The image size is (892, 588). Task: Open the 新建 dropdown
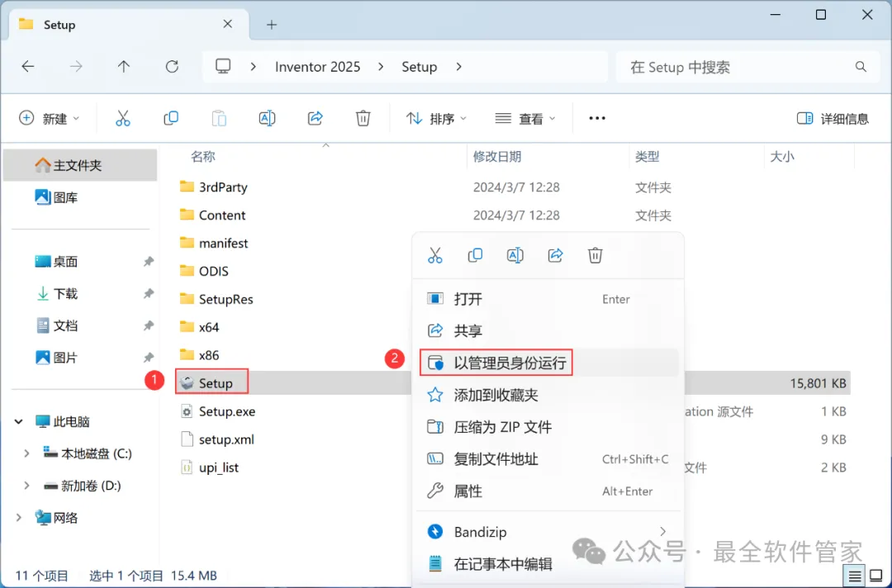click(50, 118)
